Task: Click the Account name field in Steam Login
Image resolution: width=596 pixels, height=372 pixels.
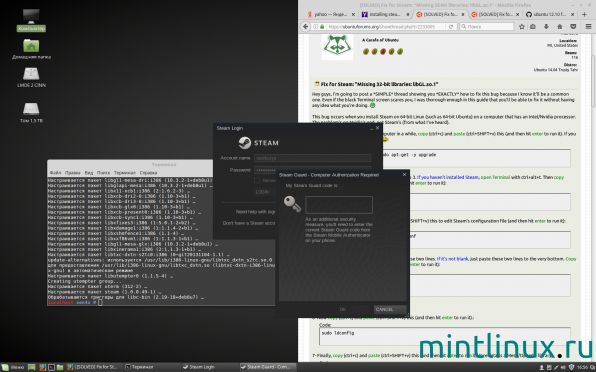Action: (x=312, y=158)
